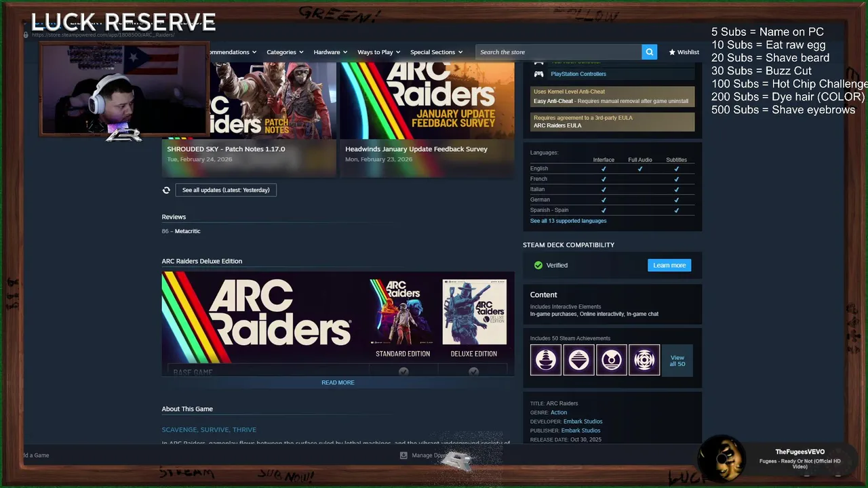Viewport: 868px width, 488px height.
Task: Click the STEAM DECK COMPATIBILITY heading
Action: tap(568, 245)
